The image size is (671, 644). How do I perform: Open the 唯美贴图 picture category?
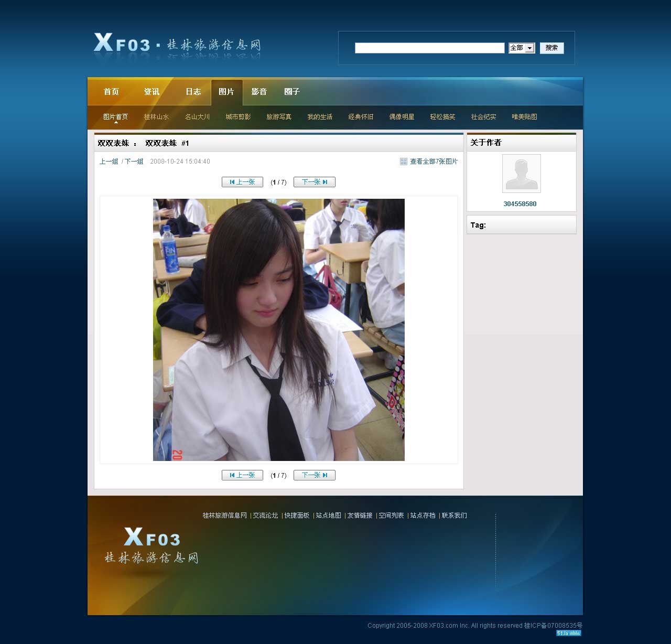524,117
